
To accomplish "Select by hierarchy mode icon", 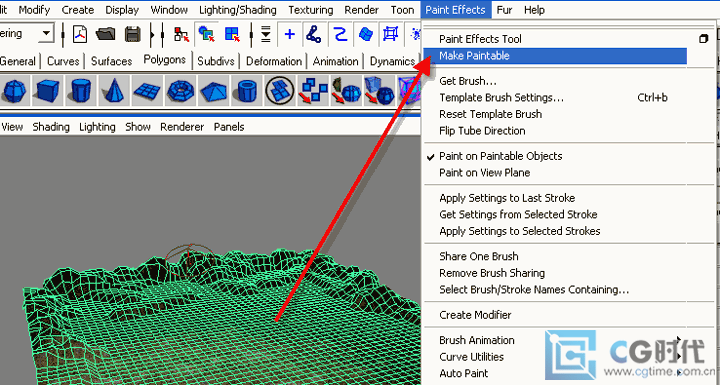I will pyautogui.click(x=181, y=34).
